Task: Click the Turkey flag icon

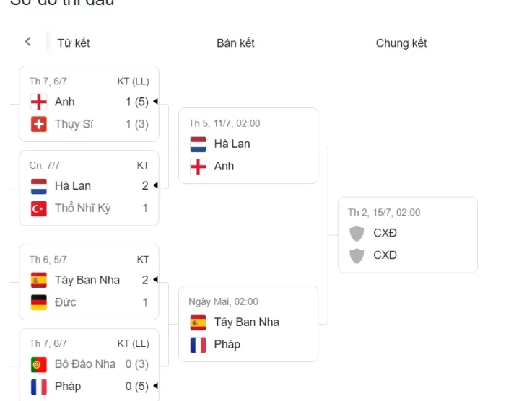Action: pyautogui.click(x=39, y=208)
